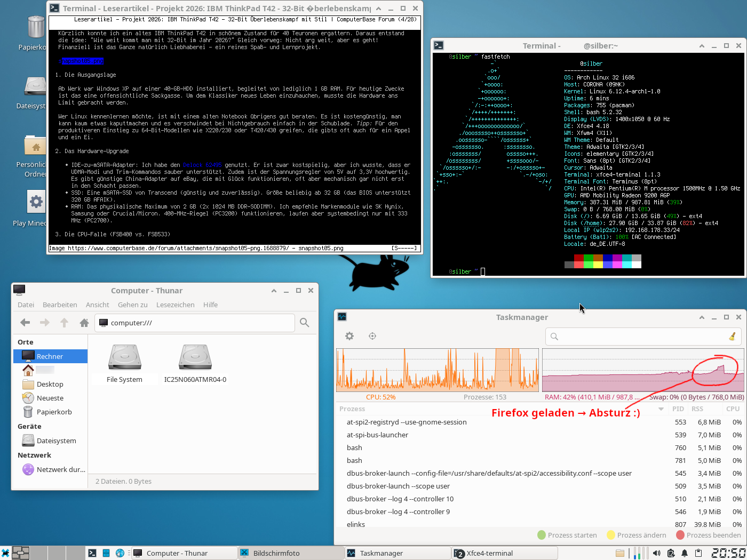Screen dimensions: 747x560
Task: Open the Lesezeichen menu in Thunar
Action: click(175, 305)
